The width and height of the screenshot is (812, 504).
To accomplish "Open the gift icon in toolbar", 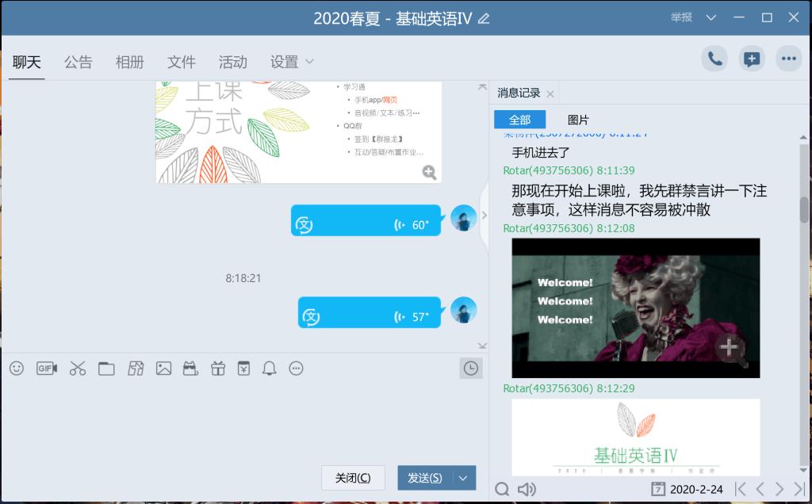I will point(218,368).
